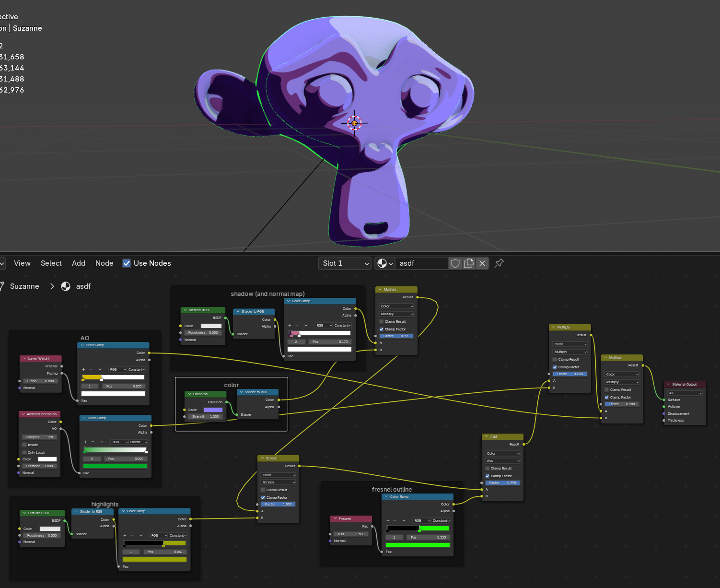The image size is (720, 588).
Task: Toggle Clamp Factor on Multiply node with 0.990
Action: [x=382, y=329]
